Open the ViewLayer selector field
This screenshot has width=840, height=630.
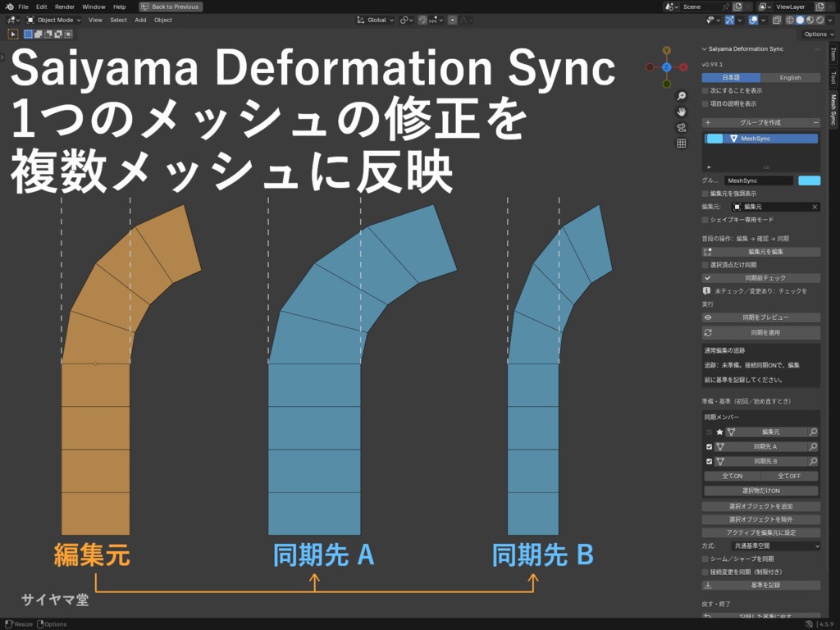pos(792,7)
